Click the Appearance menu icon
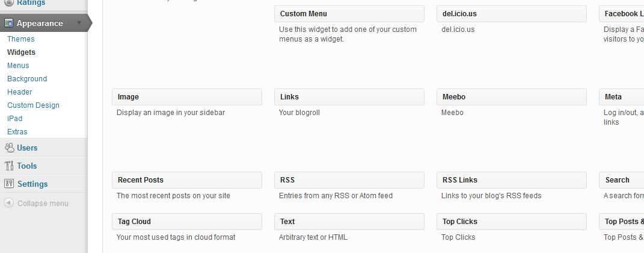This screenshot has width=644, height=253. tap(9, 23)
